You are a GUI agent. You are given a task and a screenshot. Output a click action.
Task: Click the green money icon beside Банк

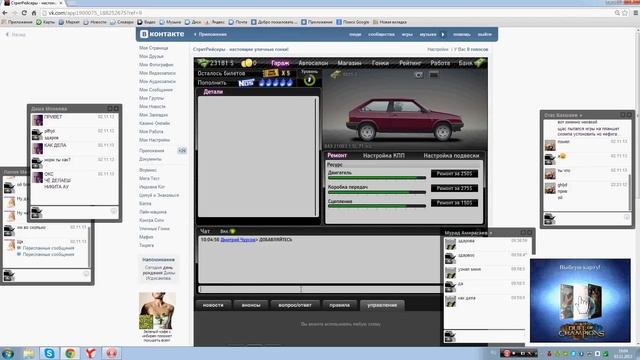[x=480, y=63]
